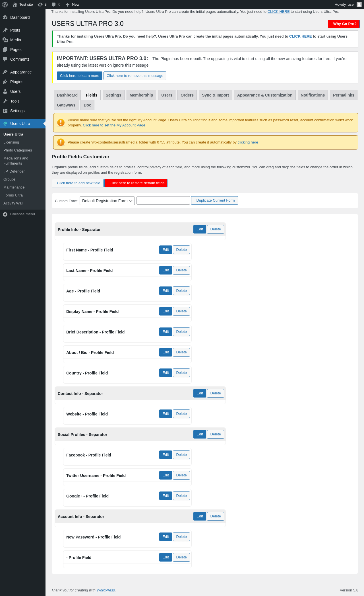Viewport: 364px width, 596px height.
Task: Click here to restore default fields
Action: (x=136, y=183)
